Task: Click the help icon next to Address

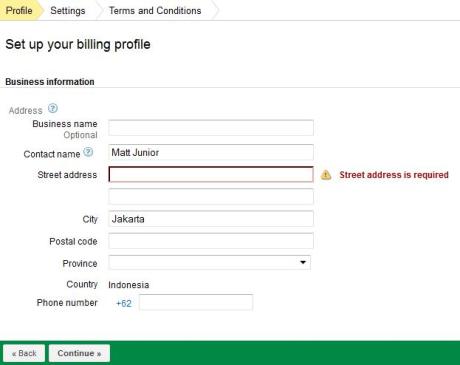Action: (53, 108)
